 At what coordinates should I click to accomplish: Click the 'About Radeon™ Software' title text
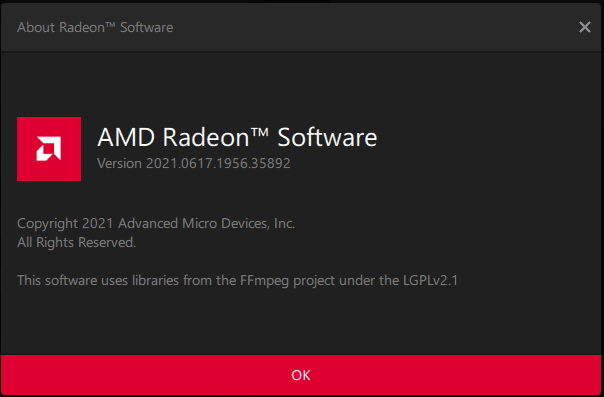95,27
